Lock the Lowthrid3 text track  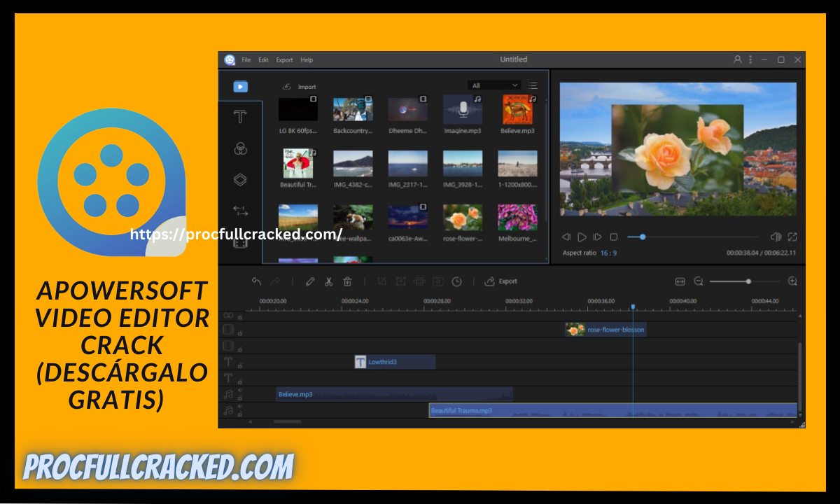239,365
